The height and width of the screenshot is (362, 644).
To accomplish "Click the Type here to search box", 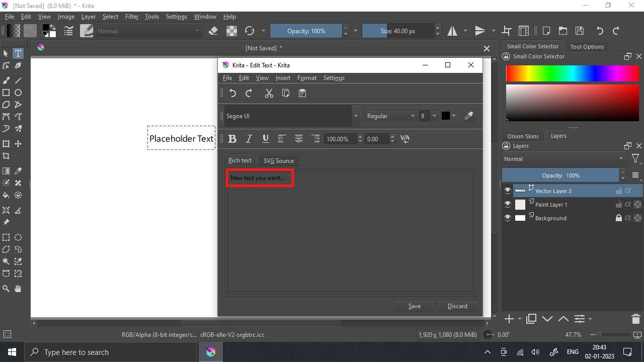I will (110, 352).
